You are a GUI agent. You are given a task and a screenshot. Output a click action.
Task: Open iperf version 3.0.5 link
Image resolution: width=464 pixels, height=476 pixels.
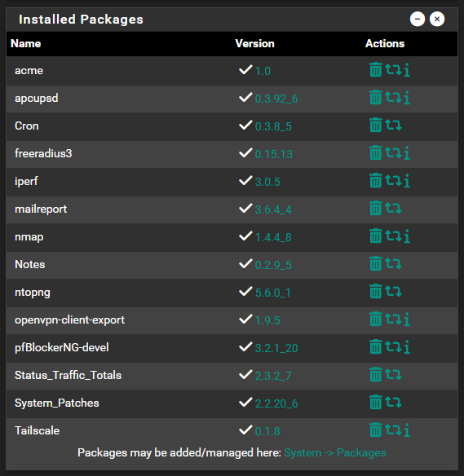point(267,182)
